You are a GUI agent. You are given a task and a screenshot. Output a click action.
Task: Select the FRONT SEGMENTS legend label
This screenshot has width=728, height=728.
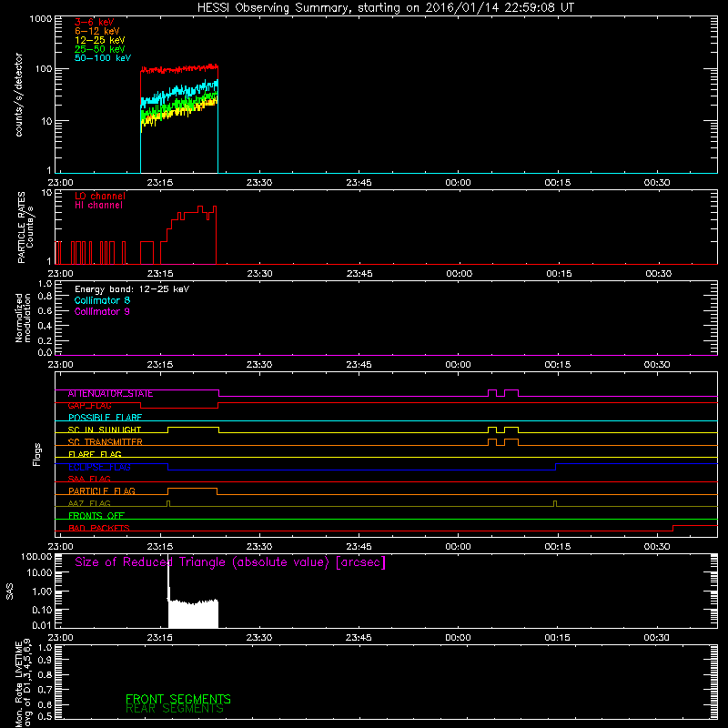pyautogui.click(x=178, y=699)
